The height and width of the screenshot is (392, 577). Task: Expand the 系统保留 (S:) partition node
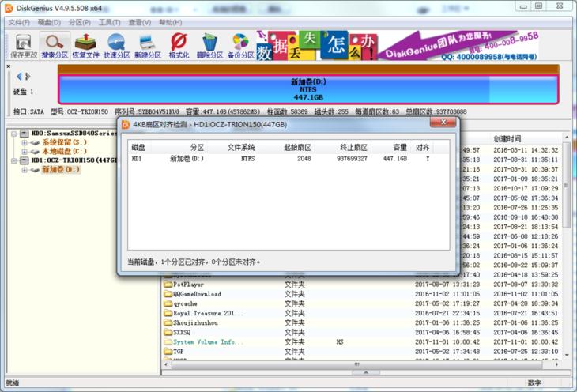24,142
